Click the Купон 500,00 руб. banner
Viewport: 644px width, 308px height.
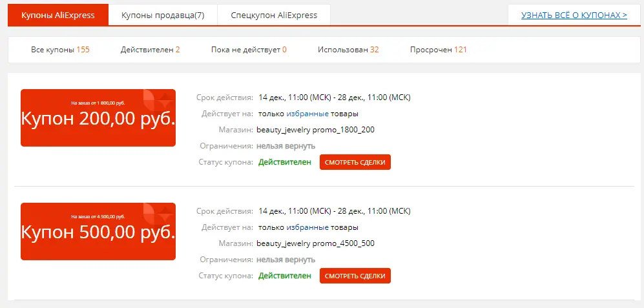(x=98, y=231)
